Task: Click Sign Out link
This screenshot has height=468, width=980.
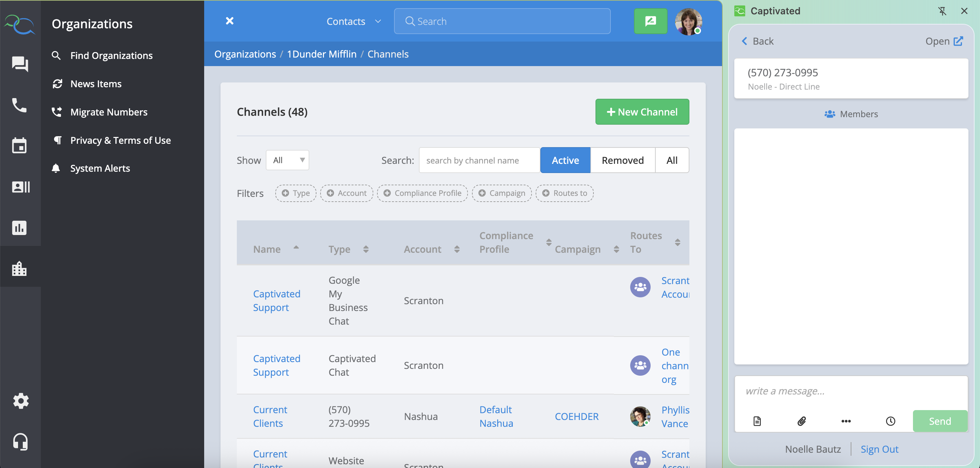Action: (x=879, y=449)
